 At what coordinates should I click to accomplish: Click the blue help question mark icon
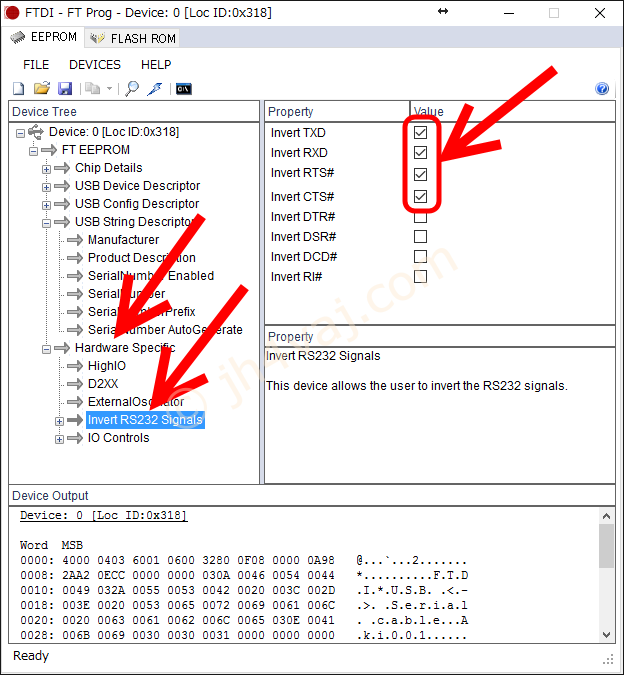point(602,89)
